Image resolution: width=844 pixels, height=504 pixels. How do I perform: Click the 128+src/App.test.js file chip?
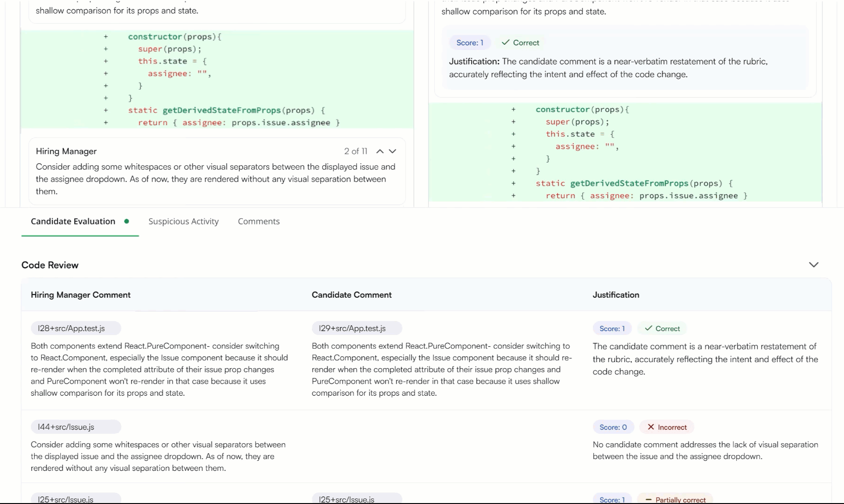coord(76,328)
